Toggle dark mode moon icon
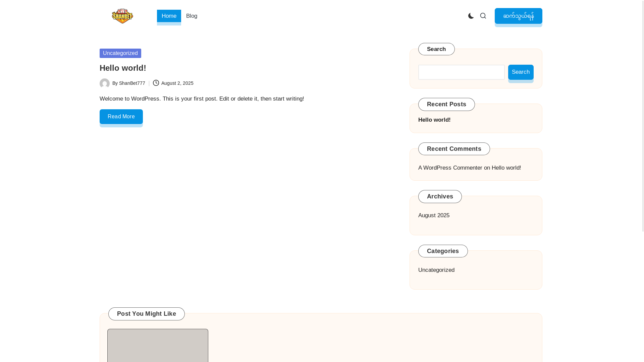Screen dimensions: 644x362 [x=471, y=16]
